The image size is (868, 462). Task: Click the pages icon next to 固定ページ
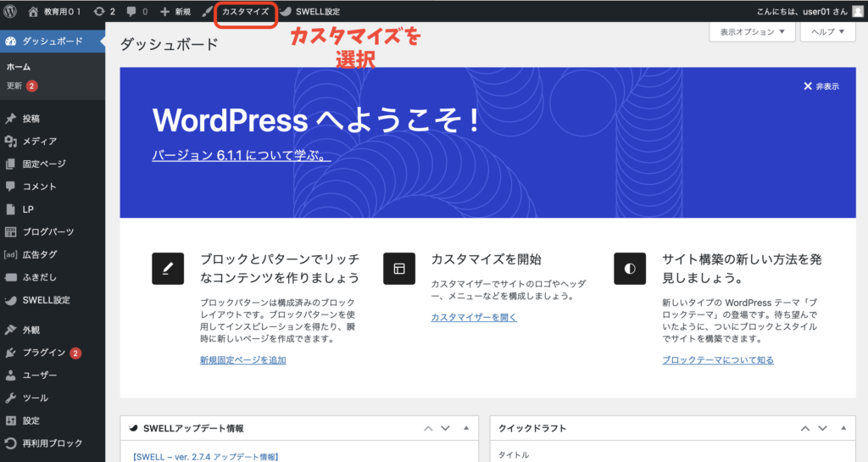click(10, 164)
